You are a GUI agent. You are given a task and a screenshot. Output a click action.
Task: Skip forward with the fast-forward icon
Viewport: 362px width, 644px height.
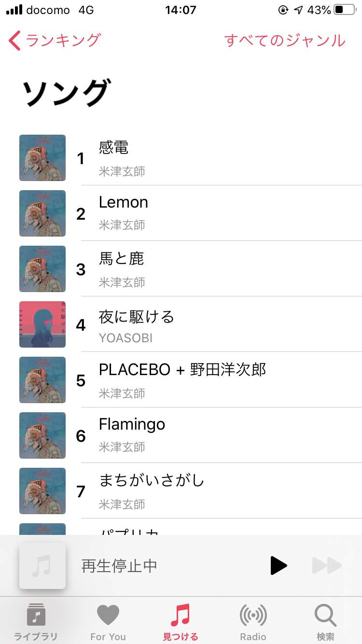pos(327,565)
